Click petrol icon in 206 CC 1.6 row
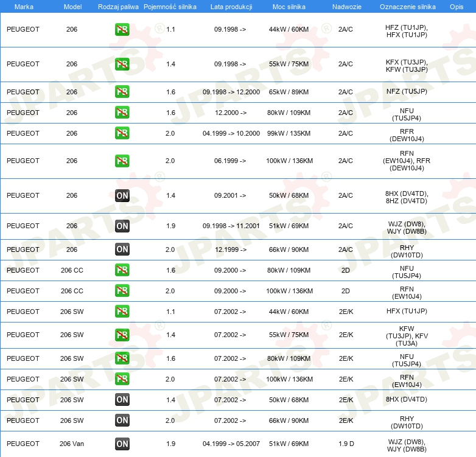The height and width of the screenshot is (457, 476). [122, 270]
